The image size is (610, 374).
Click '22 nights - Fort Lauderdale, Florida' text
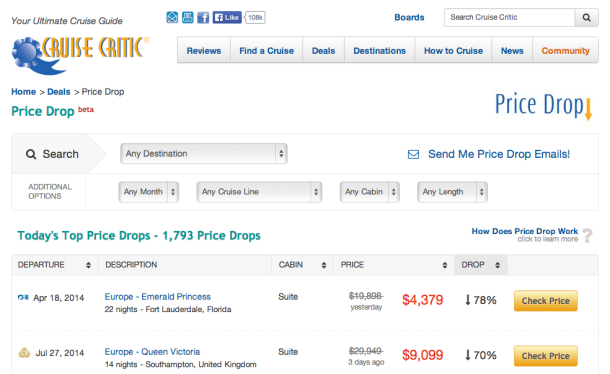168,309
